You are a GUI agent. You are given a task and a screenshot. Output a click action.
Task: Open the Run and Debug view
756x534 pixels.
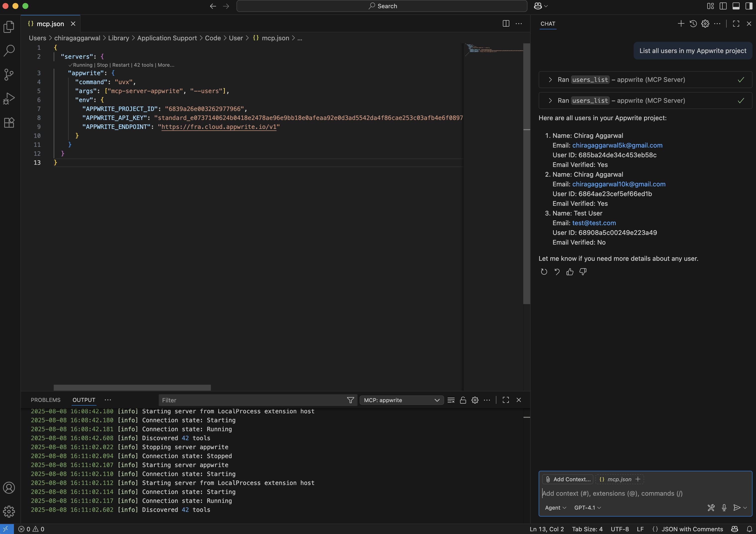(9, 98)
